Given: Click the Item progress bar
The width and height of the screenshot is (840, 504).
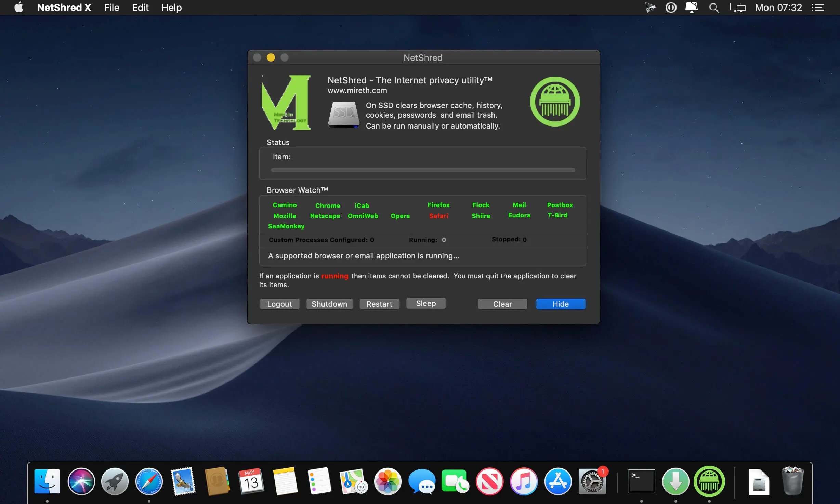Looking at the screenshot, I should click(422, 170).
